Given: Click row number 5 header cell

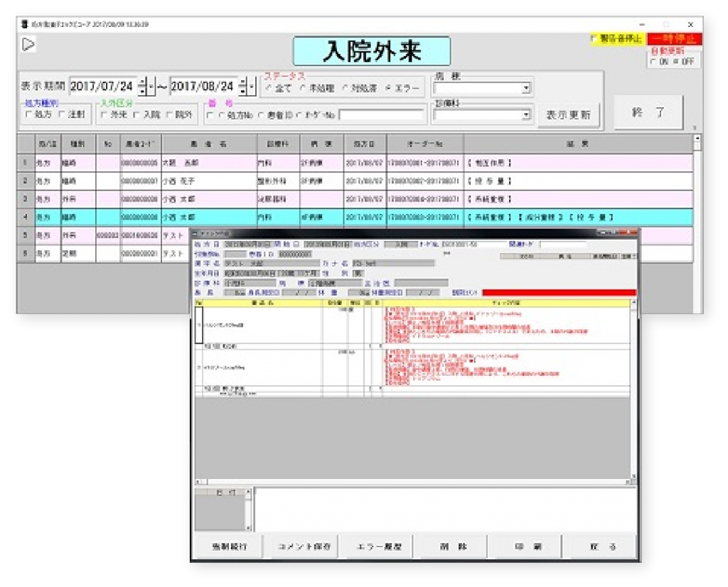Looking at the screenshot, I should click(26, 235).
